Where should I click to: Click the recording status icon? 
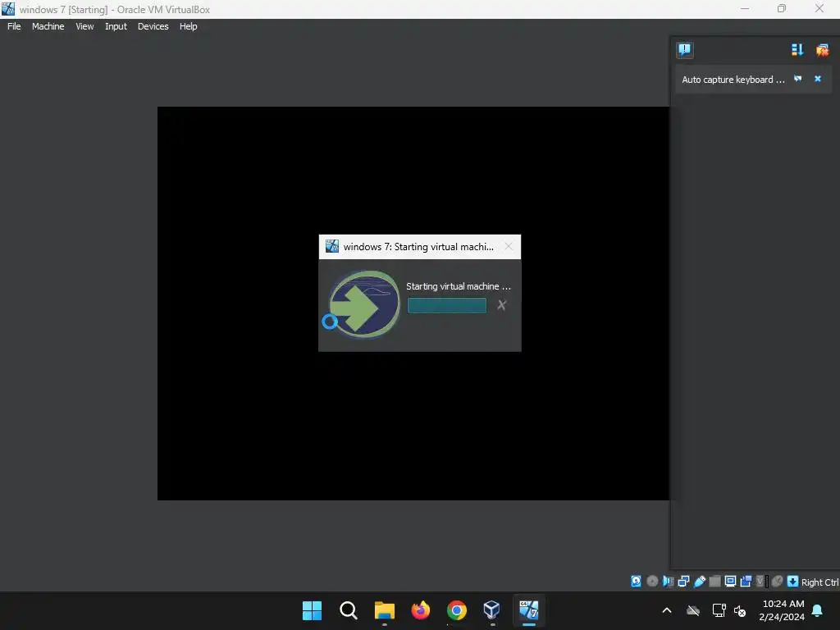click(x=746, y=582)
